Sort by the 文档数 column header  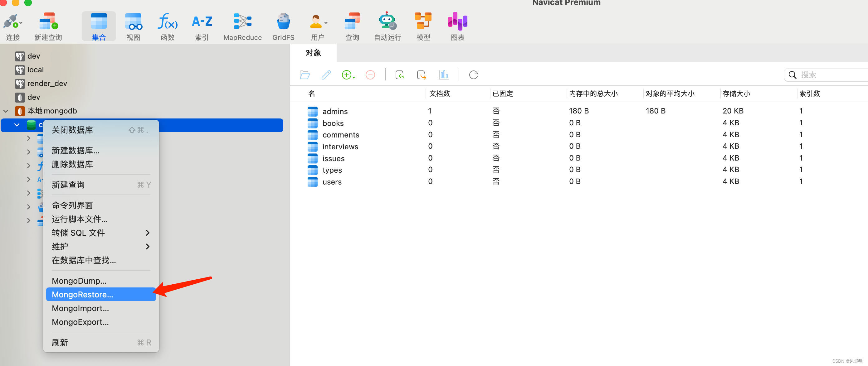439,93
